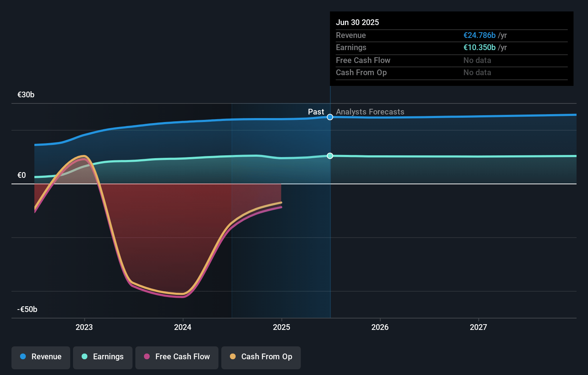Click the blue Revenue legend dot
The width and height of the screenshot is (588, 375).
23,356
